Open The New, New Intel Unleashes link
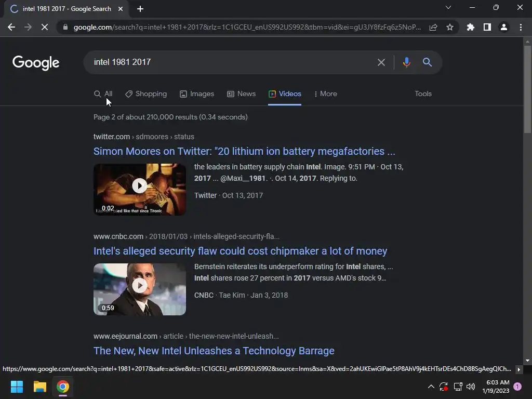The image size is (532, 399). 214,351
